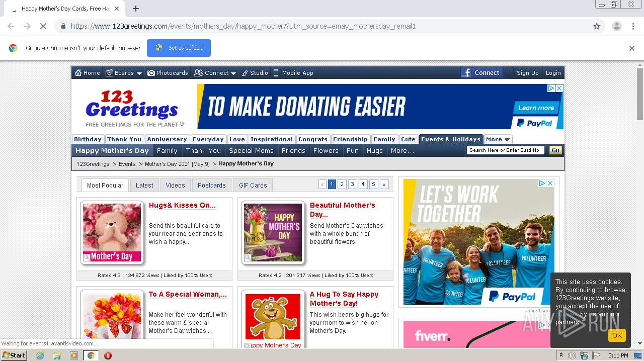Click magnifier on Hugs & Kisses thumbnail
This screenshot has height=362, width=644.
[87, 258]
